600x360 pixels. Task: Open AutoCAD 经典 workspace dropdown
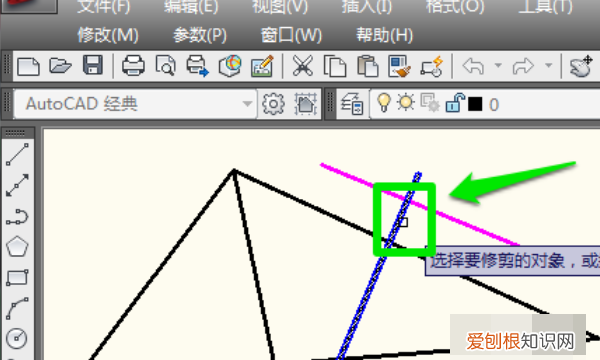[135, 104]
